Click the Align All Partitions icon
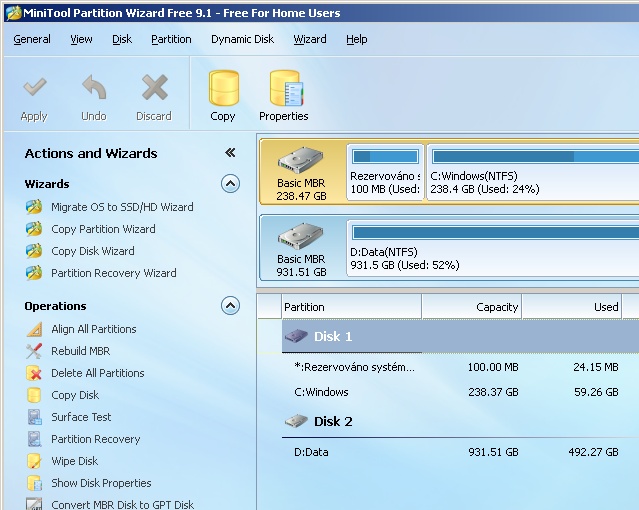Screen dimensions: 639x510 34,329
